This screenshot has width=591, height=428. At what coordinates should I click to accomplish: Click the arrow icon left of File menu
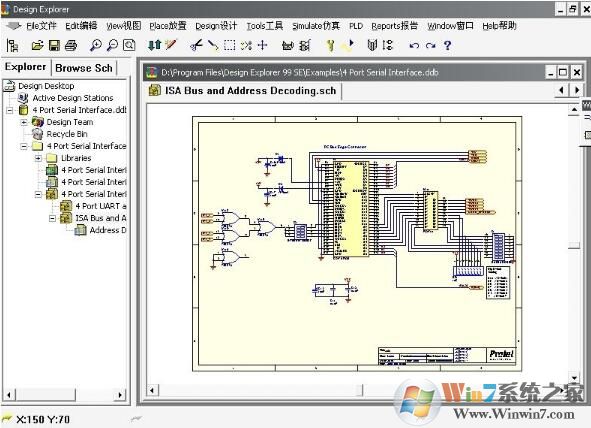14,26
